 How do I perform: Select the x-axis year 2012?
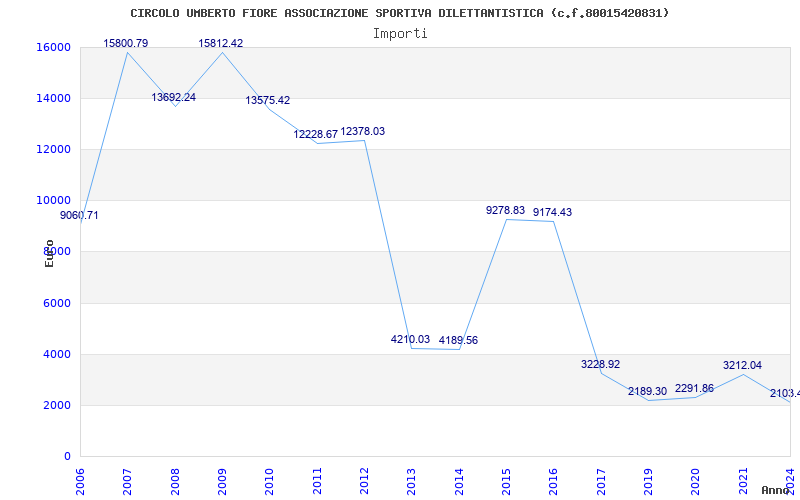[x=364, y=481]
